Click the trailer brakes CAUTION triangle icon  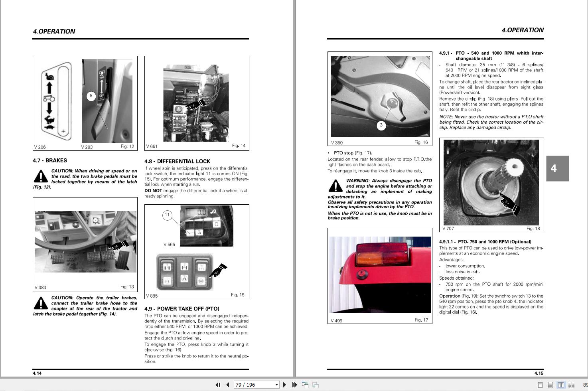click(41, 303)
